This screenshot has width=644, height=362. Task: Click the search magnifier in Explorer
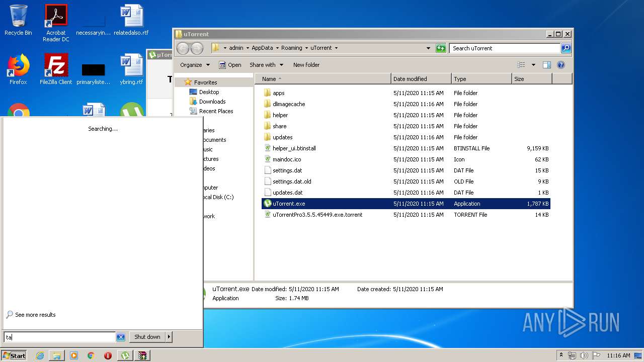coord(566,48)
